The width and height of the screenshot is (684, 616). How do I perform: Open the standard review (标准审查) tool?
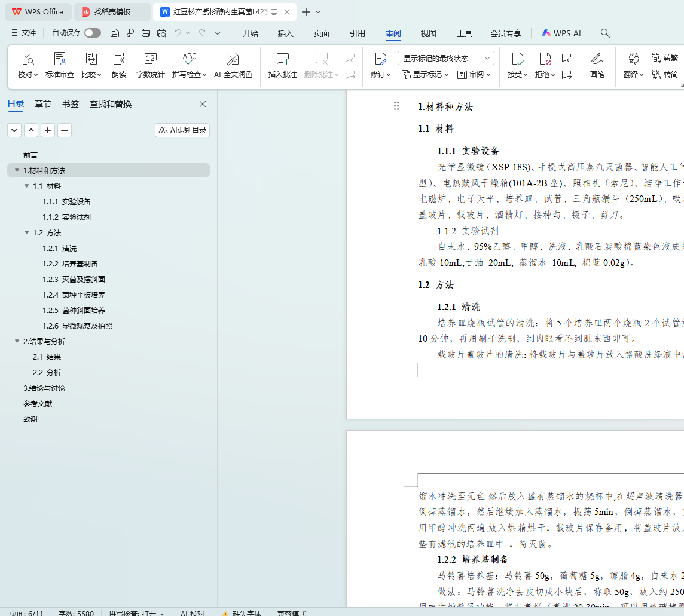pos(60,59)
